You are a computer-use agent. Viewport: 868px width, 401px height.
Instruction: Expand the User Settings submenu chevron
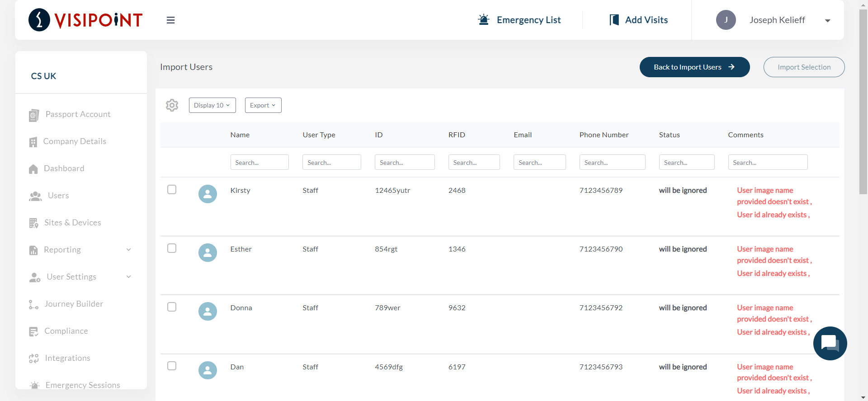tap(128, 277)
